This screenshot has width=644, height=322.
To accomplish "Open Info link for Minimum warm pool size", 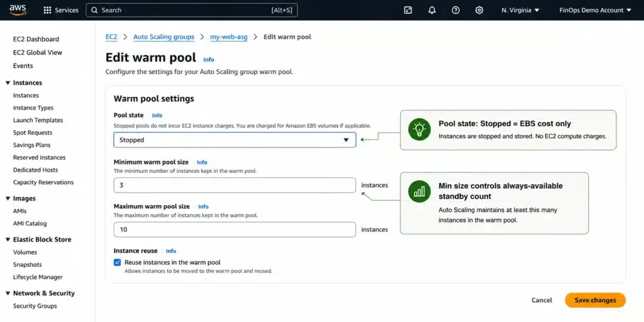I will click(202, 162).
